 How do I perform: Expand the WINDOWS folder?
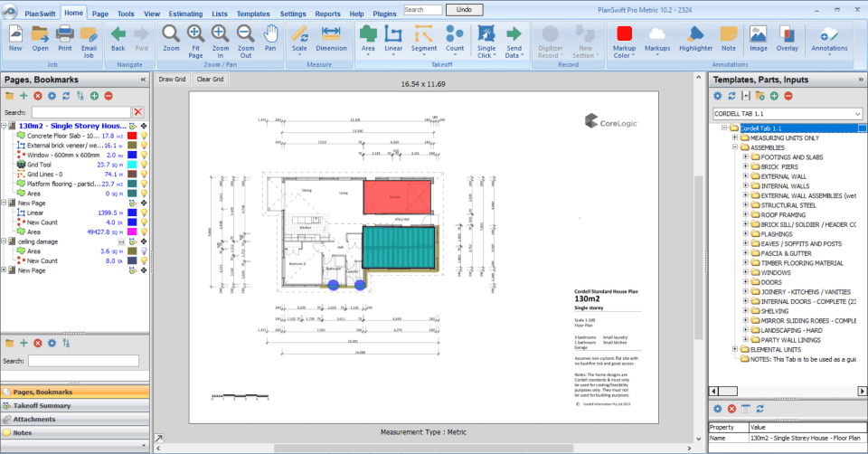coord(746,272)
